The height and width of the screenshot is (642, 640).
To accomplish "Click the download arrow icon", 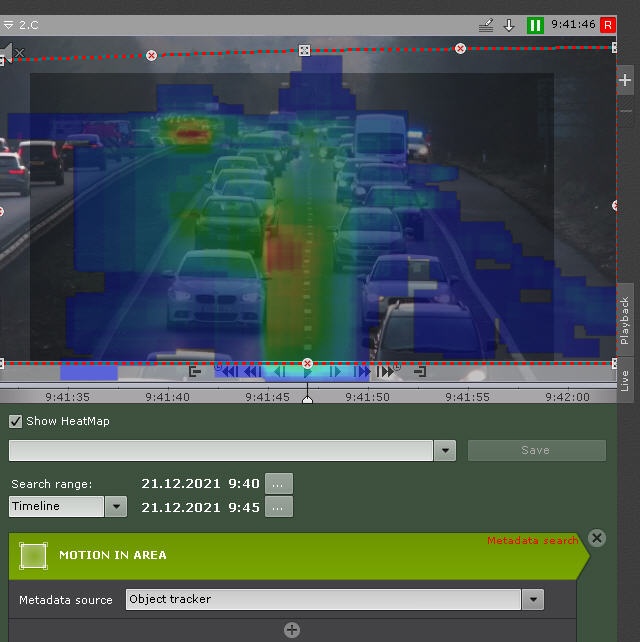I will [x=509, y=25].
